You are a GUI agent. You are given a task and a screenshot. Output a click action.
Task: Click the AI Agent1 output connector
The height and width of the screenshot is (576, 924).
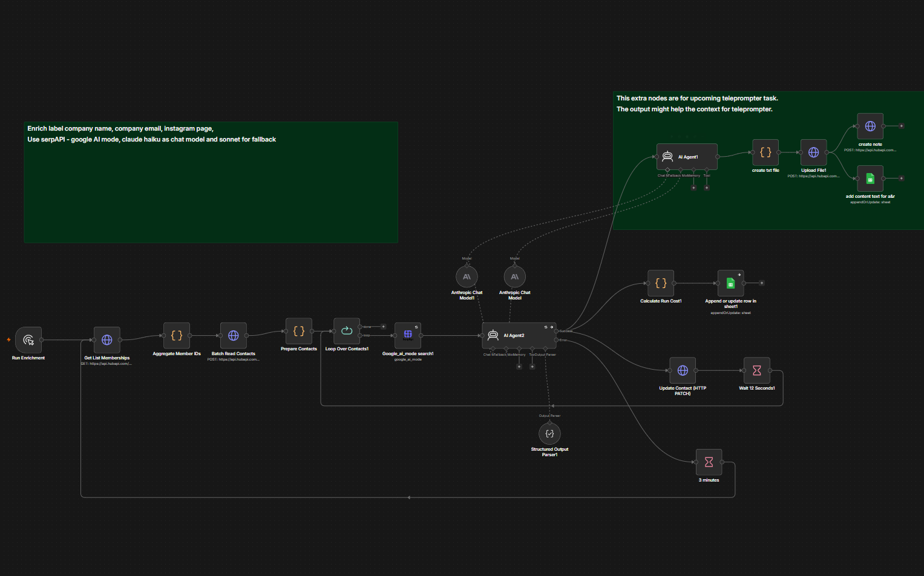[718, 157]
